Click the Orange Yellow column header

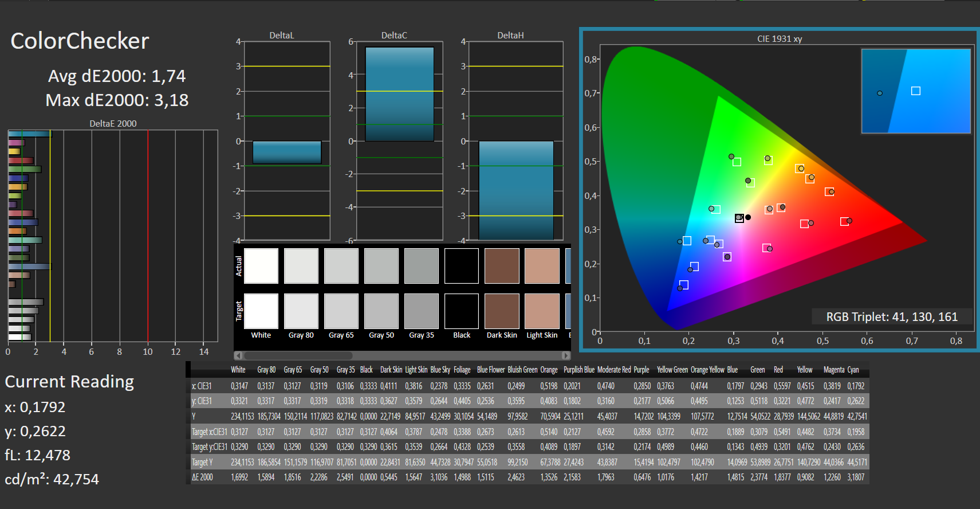pyautogui.click(x=707, y=370)
